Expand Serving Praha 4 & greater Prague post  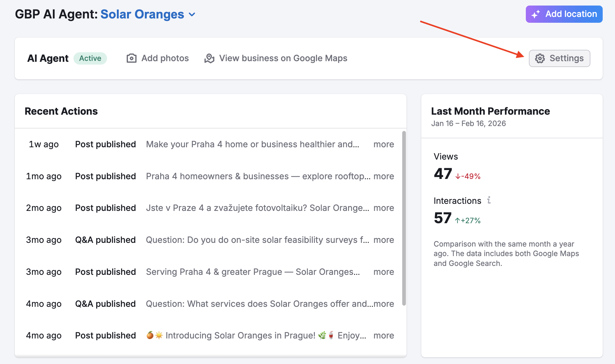coord(383,272)
